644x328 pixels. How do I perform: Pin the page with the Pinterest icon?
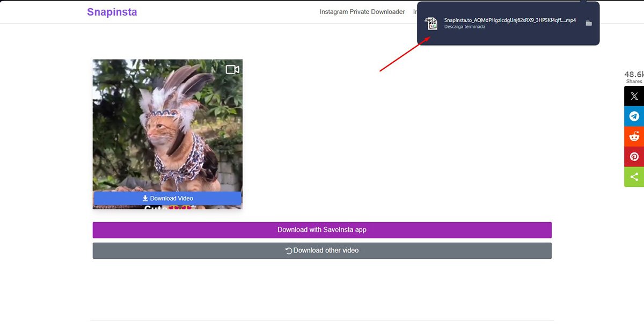click(634, 156)
